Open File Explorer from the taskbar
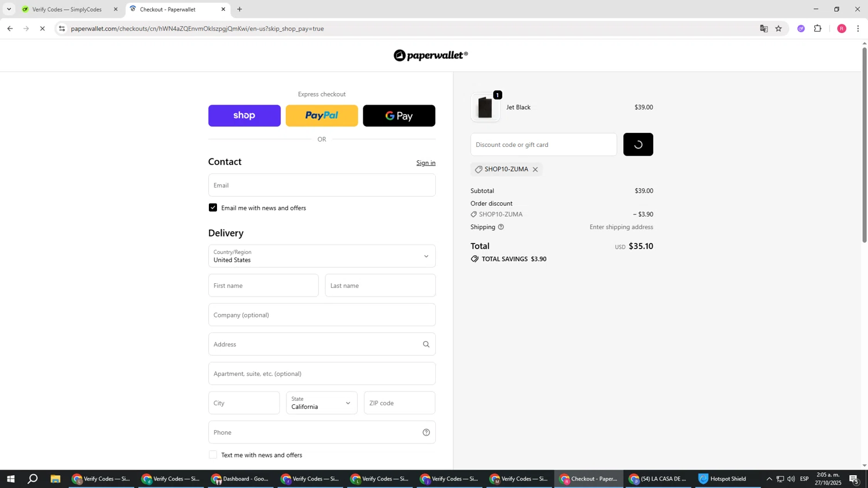Screen dimensions: 868x488 tap(56, 479)
